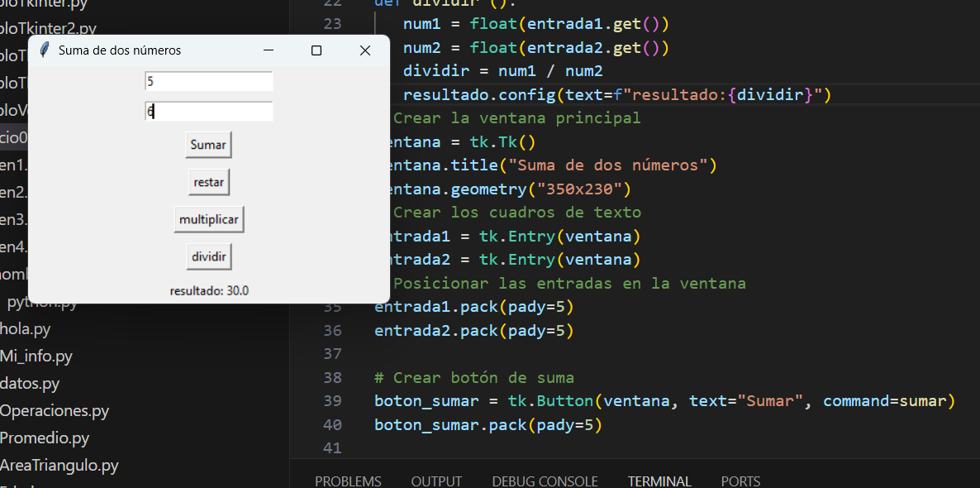The height and width of the screenshot is (488, 980).
Task: Open the PORTS panel tab
Action: [740, 481]
